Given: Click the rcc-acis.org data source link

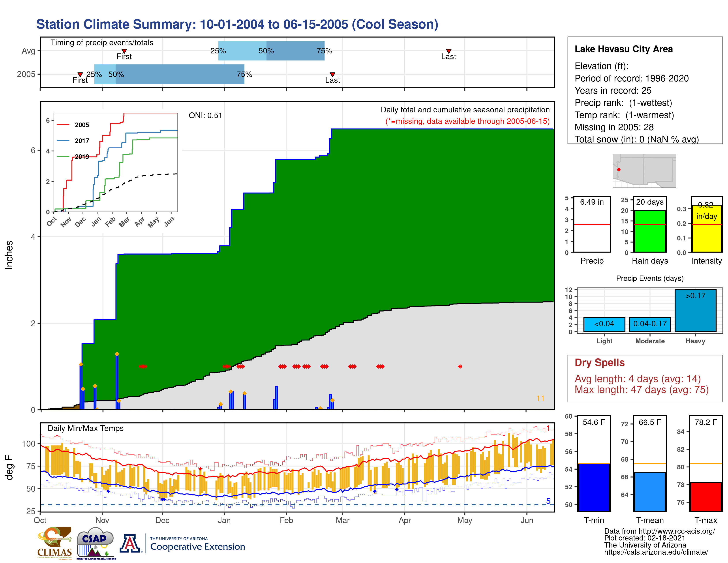Looking at the screenshot, I should tap(659, 531).
